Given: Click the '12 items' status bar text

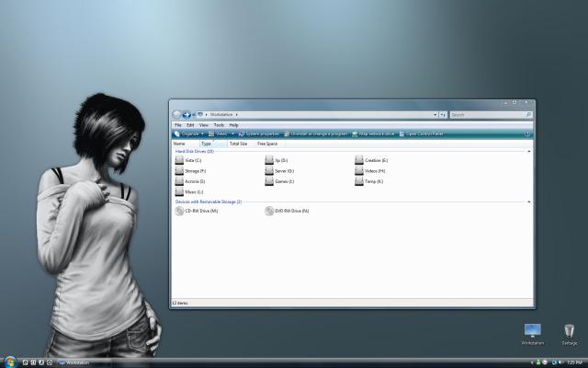Looking at the screenshot, I should pyautogui.click(x=180, y=303).
